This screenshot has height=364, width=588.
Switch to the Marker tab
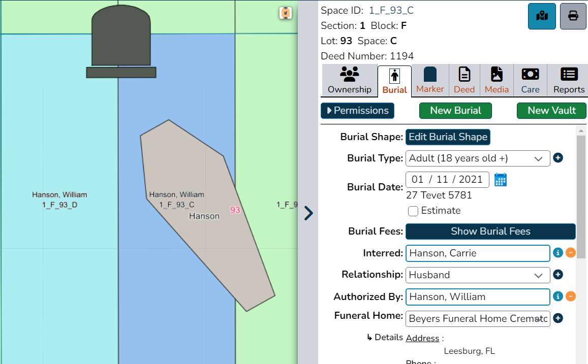point(430,80)
